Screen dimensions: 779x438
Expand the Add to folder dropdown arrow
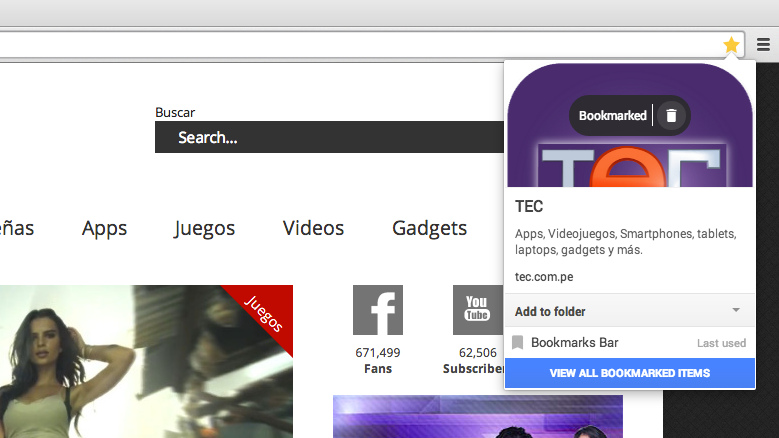pos(736,310)
